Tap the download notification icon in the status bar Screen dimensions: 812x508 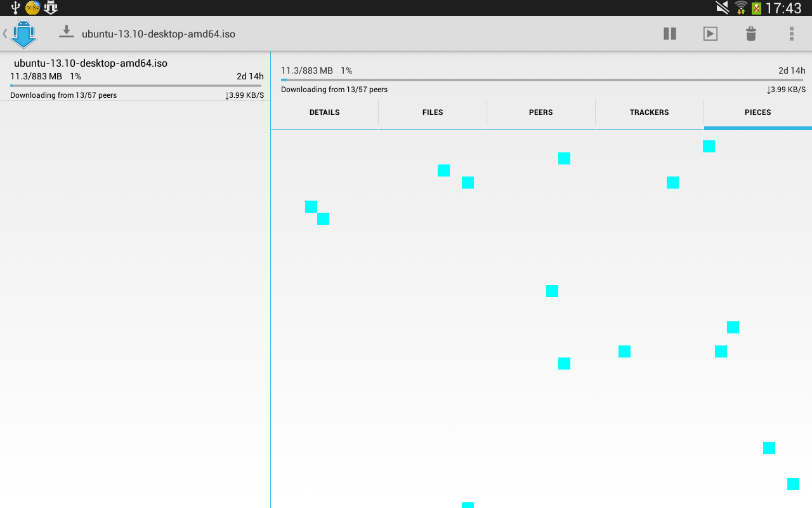(51, 8)
